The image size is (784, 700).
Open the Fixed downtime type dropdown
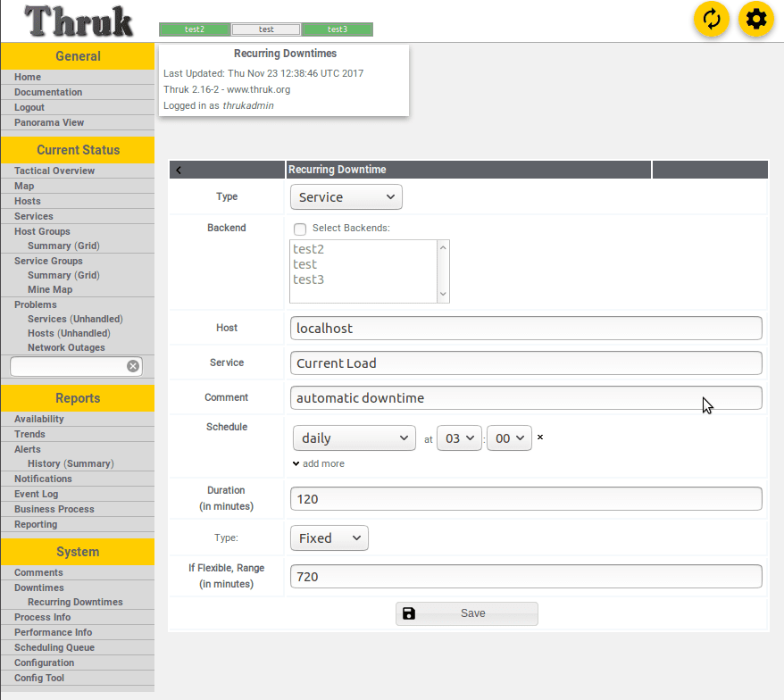click(329, 538)
